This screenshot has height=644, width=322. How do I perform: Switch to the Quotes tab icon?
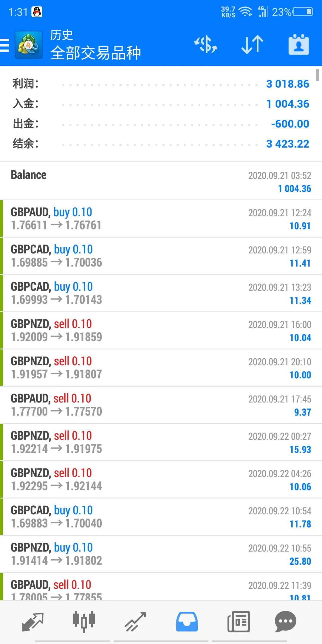pyautogui.click(x=33, y=622)
